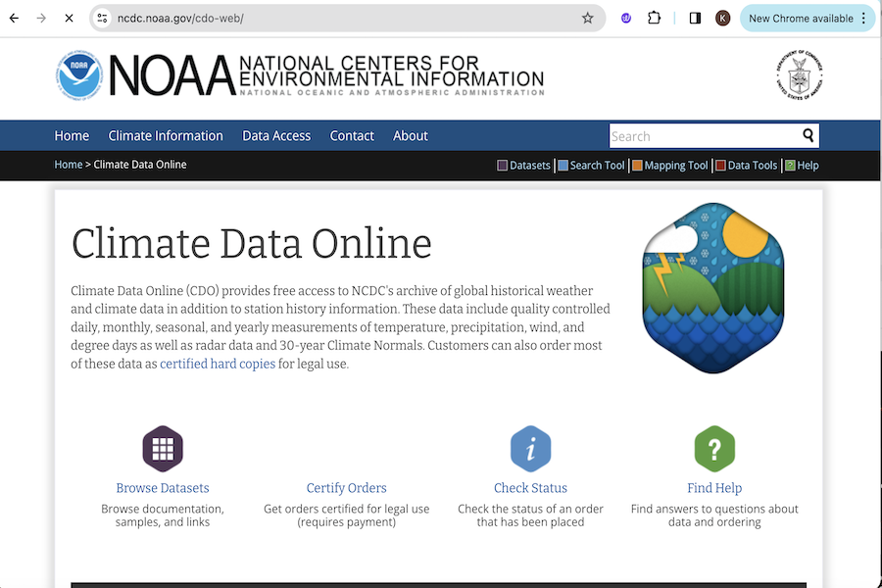This screenshot has width=882, height=588.
Task: Click the Department of Commerce seal
Action: coord(800,74)
